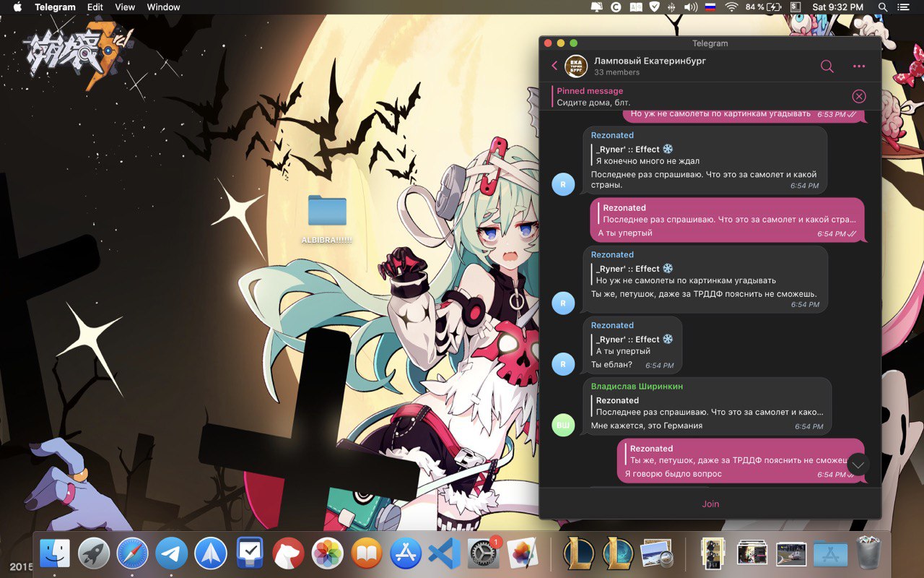The height and width of the screenshot is (578, 924).
Task: Open sender name Владислав Ширинкин
Action: tap(637, 387)
